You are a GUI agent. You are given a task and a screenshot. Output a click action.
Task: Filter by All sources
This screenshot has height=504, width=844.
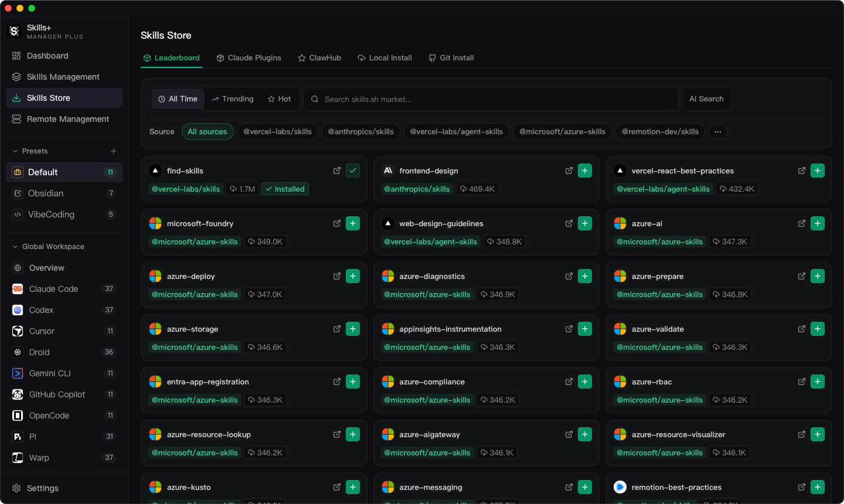click(x=207, y=132)
